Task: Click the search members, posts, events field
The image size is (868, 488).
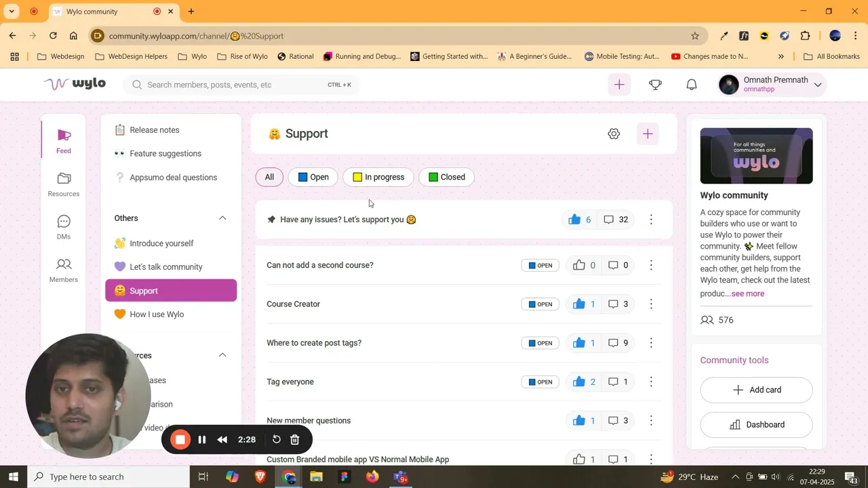Action: (241, 85)
